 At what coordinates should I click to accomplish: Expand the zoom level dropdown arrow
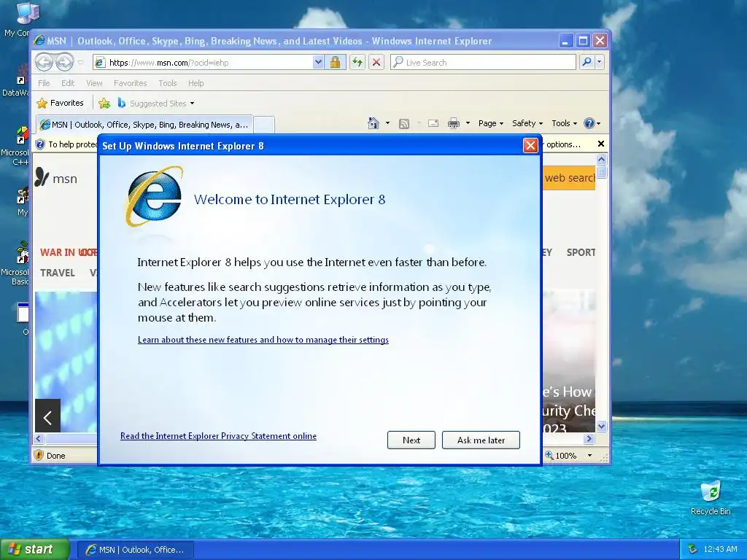tap(589, 456)
